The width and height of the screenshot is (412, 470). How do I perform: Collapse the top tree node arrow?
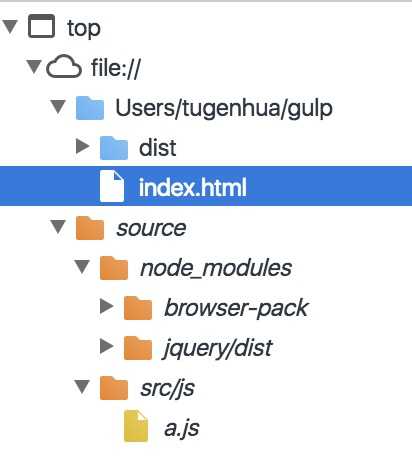10,27
